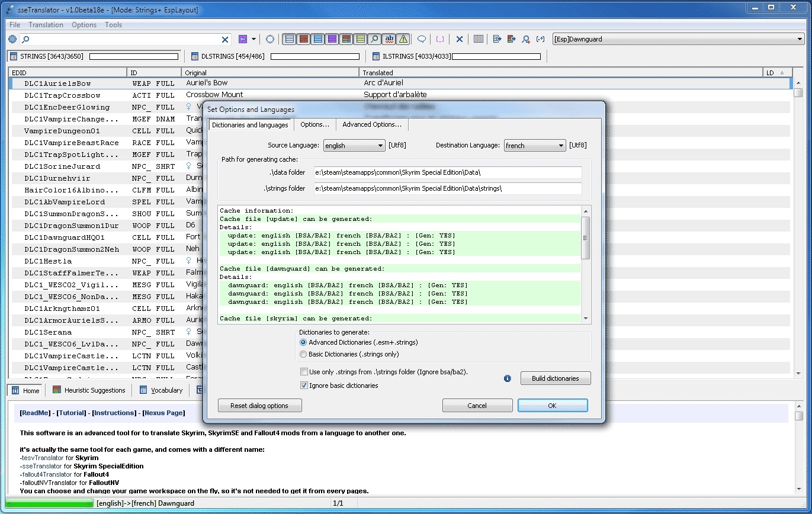812x514 pixels.
Task: Click into the main search box
Action: [121, 39]
